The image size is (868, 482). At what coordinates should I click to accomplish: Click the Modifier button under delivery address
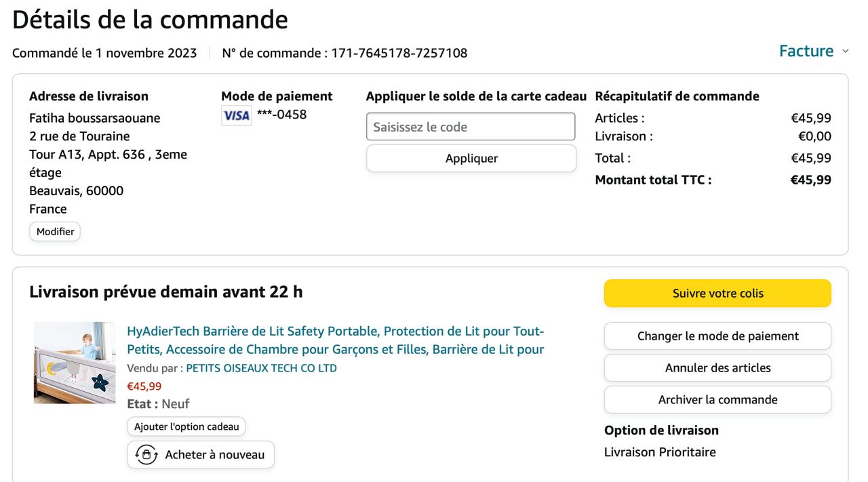coord(55,232)
